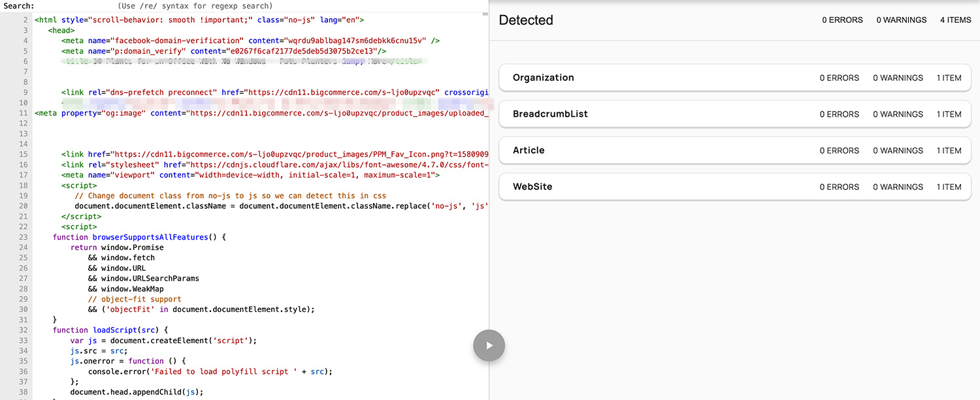980x400 pixels.
Task: Click the "return window.Promise" line
Action: click(117, 247)
